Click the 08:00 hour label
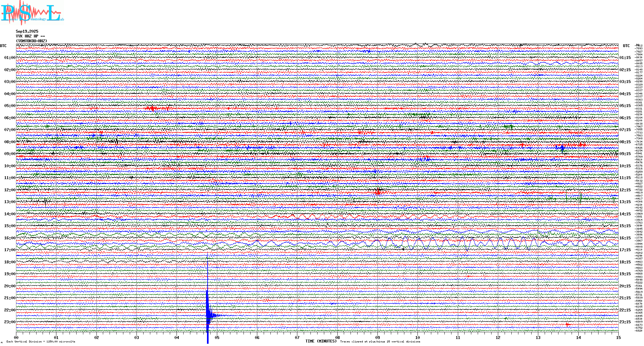 click(x=10, y=142)
